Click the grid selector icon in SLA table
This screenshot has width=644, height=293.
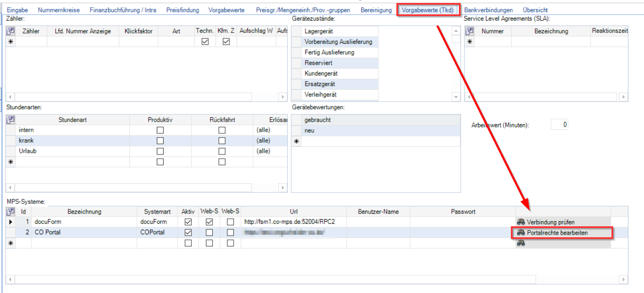click(x=469, y=31)
